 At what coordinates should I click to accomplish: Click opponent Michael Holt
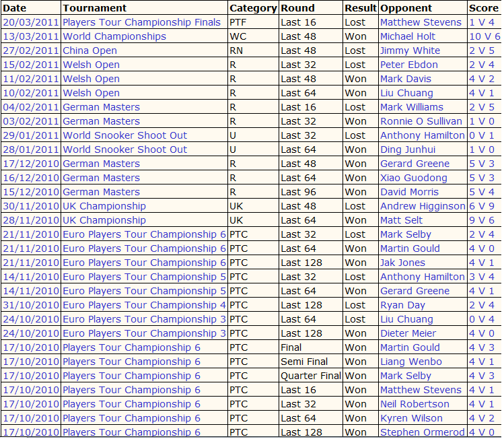408,36
